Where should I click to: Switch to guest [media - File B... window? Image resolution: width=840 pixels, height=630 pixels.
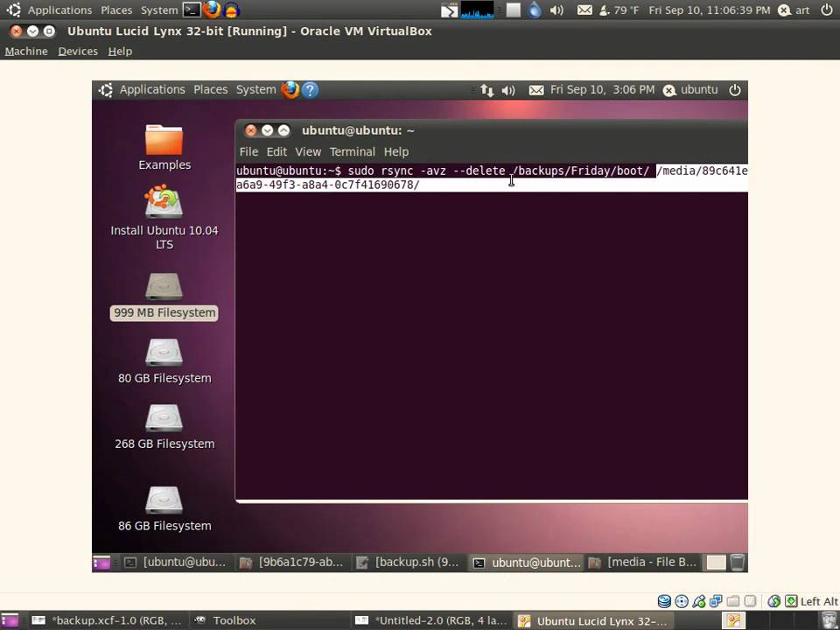[x=643, y=563]
